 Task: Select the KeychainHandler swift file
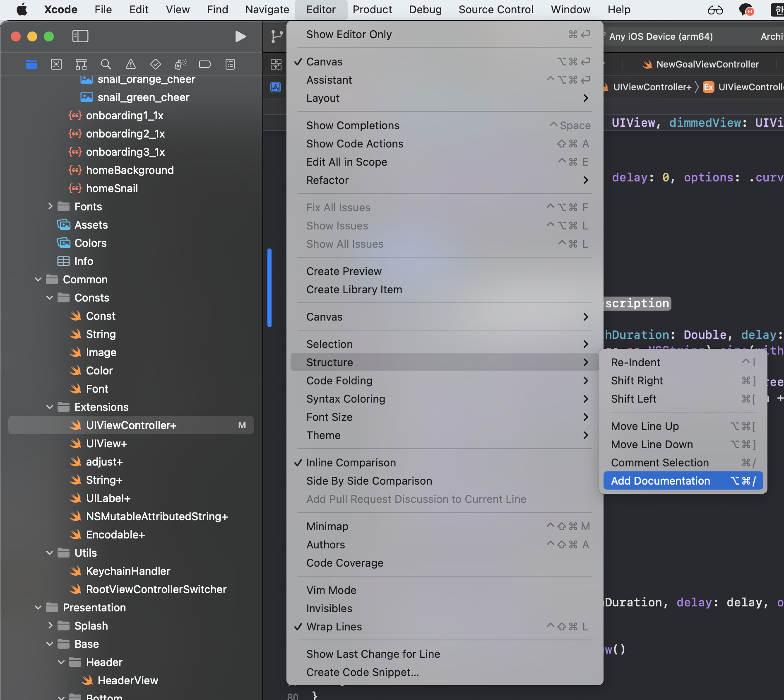[120, 571]
